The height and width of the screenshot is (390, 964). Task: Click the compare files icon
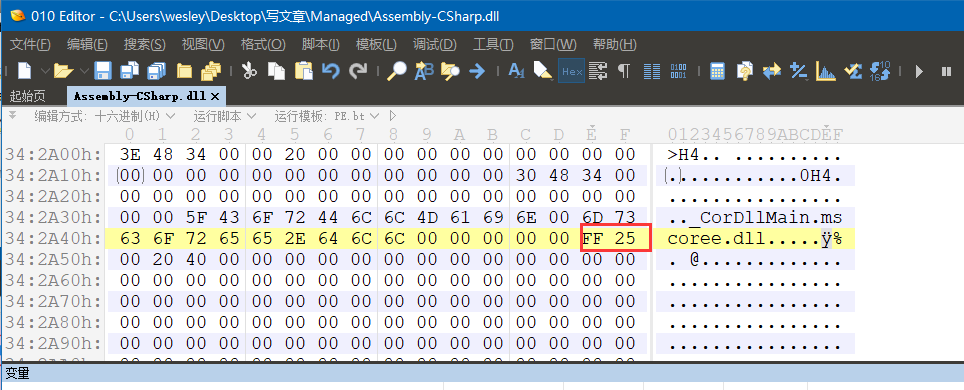(745, 71)
